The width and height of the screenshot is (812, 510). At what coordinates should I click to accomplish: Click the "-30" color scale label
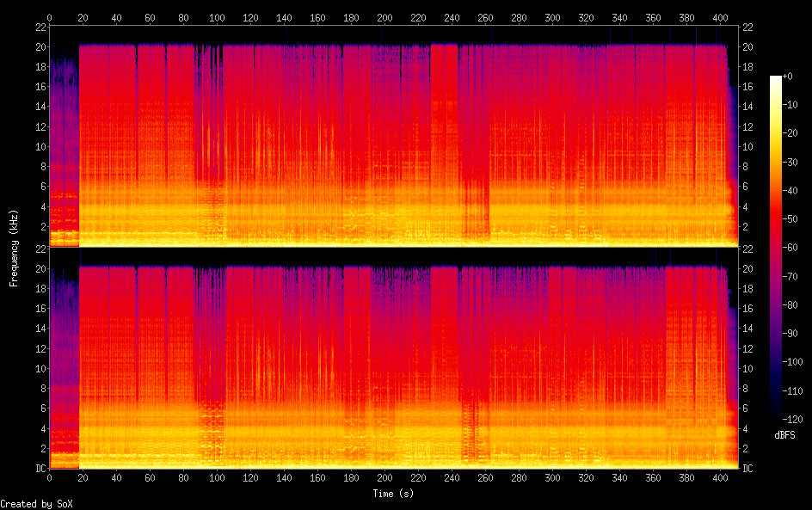790,162
